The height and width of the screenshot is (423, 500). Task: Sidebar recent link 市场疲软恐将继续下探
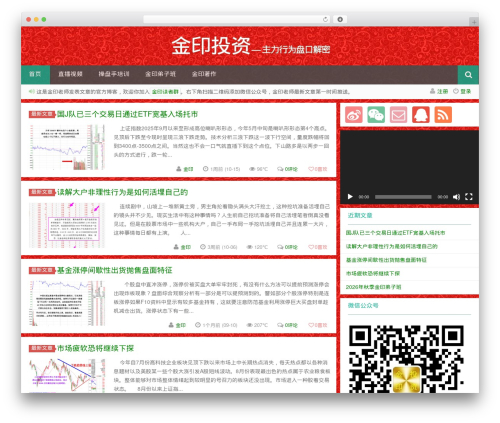tap(373, 274)
